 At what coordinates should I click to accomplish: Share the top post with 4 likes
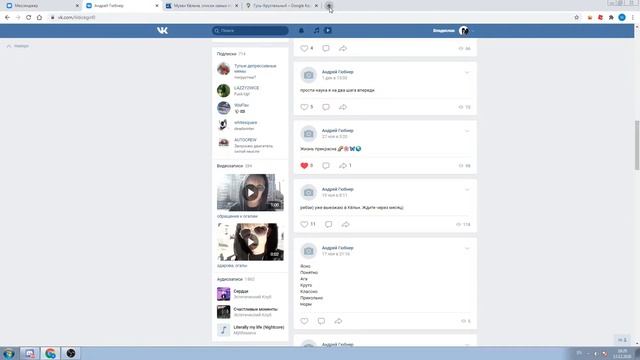coord(343,48)
